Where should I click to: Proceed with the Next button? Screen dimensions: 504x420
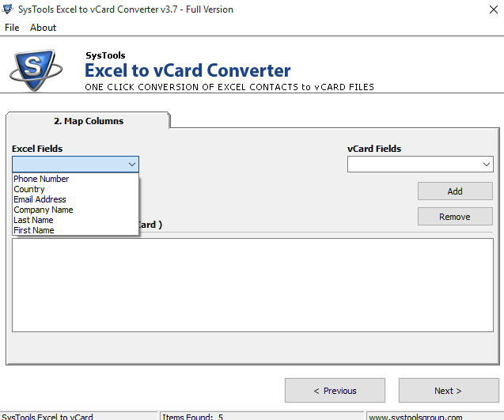pos(449,391)
